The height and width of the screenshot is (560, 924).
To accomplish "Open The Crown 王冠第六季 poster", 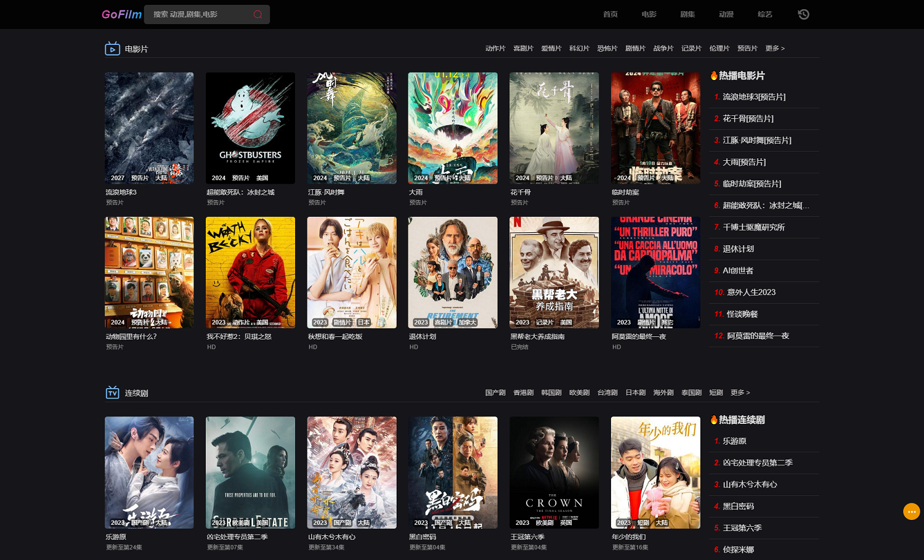I will 554,473.
